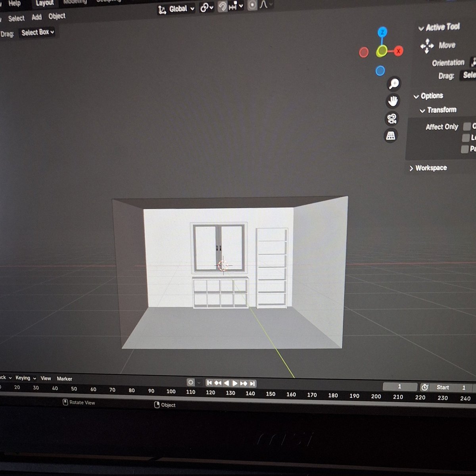476x476 pixels.
Task: Switch perspective/orthographic grid icon
Action: pyautogui.click(x=391, y=136)
